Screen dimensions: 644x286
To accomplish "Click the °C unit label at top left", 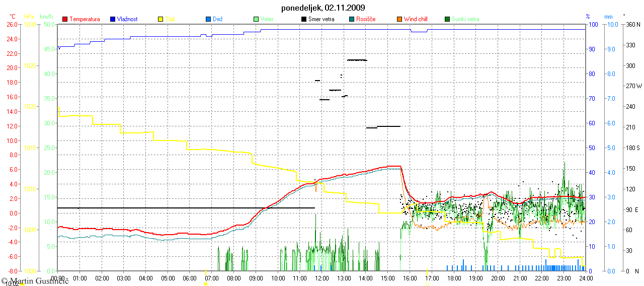I will pos(13,17).
